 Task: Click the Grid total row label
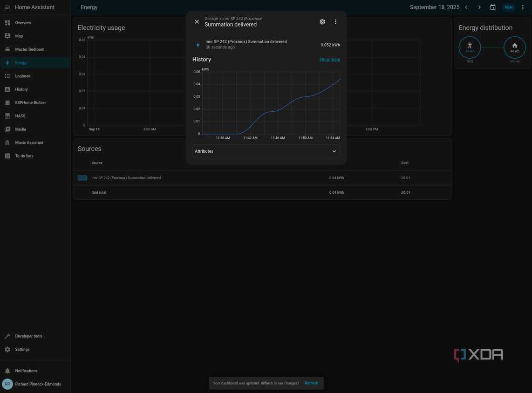99,193
